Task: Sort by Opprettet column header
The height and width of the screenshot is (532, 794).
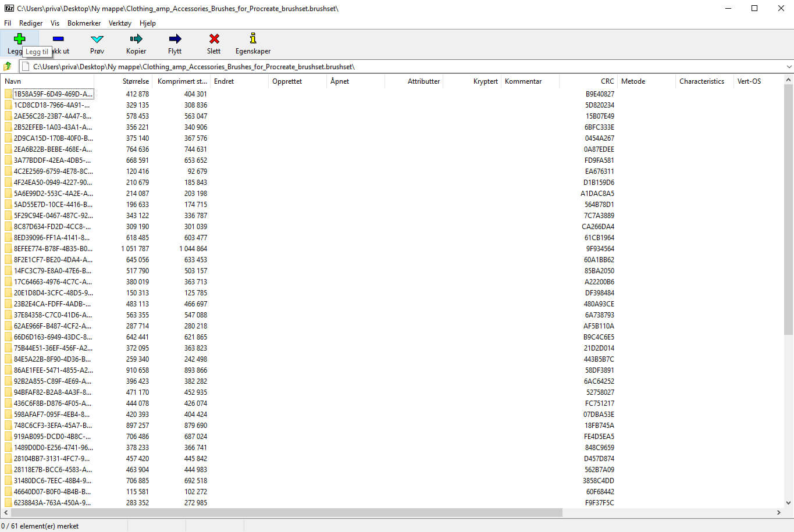Action: [x=297, y=81]
